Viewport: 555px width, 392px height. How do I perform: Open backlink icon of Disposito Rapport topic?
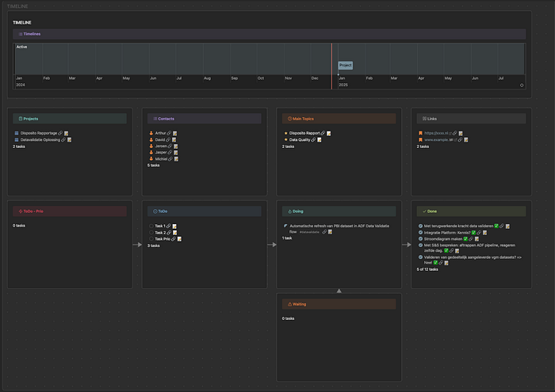323,133
